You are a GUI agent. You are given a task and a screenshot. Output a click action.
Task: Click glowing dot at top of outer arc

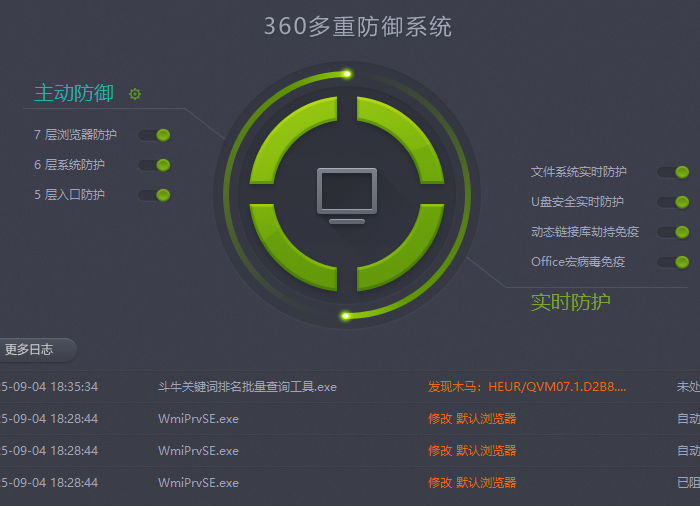pyautogui.click(x=347, y=73)
